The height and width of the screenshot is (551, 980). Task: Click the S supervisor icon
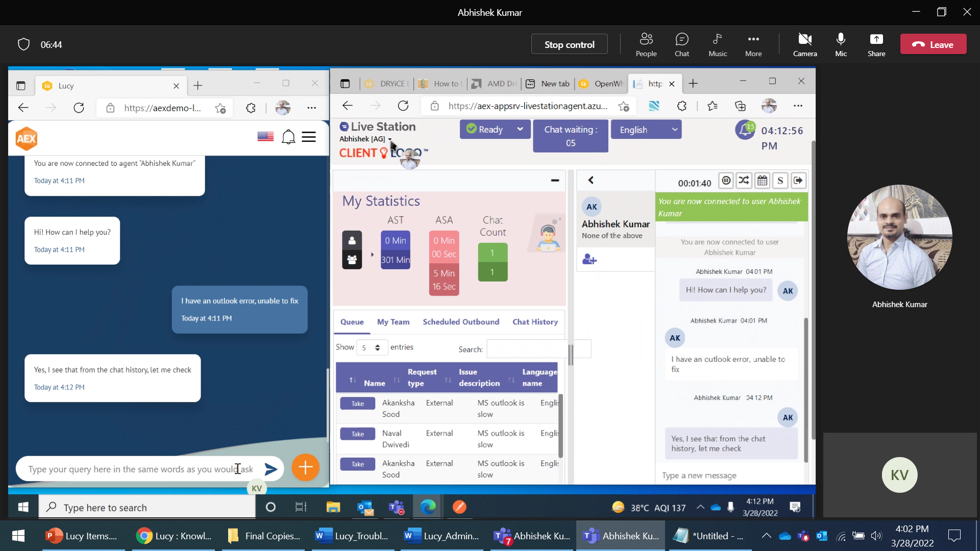point(780,180)
